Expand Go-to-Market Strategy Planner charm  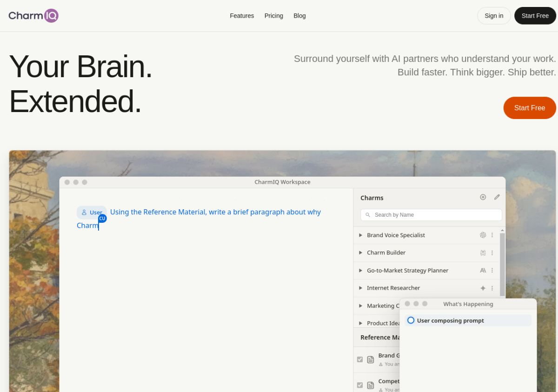pyautogui.click(x=360, y=271)
